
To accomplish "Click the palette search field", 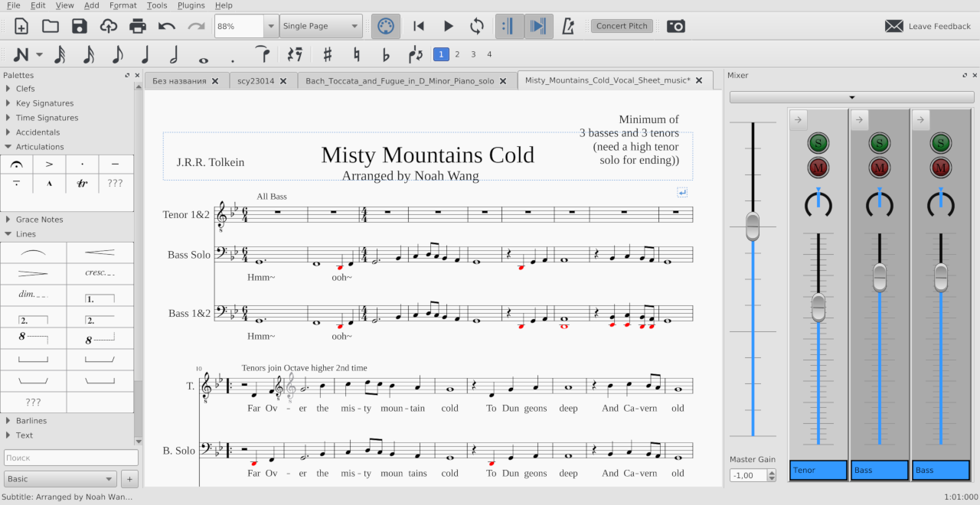I will [x=71, y=458].
